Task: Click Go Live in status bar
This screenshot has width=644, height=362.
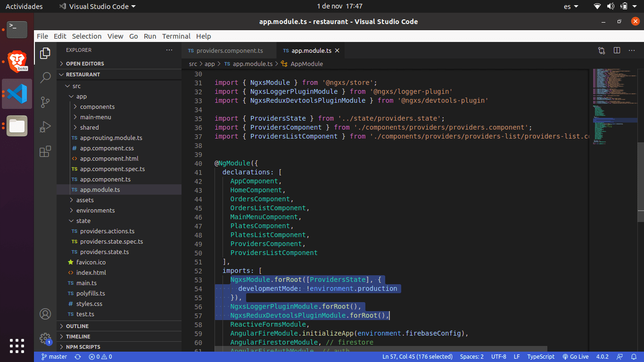Action: click(575, 357)
